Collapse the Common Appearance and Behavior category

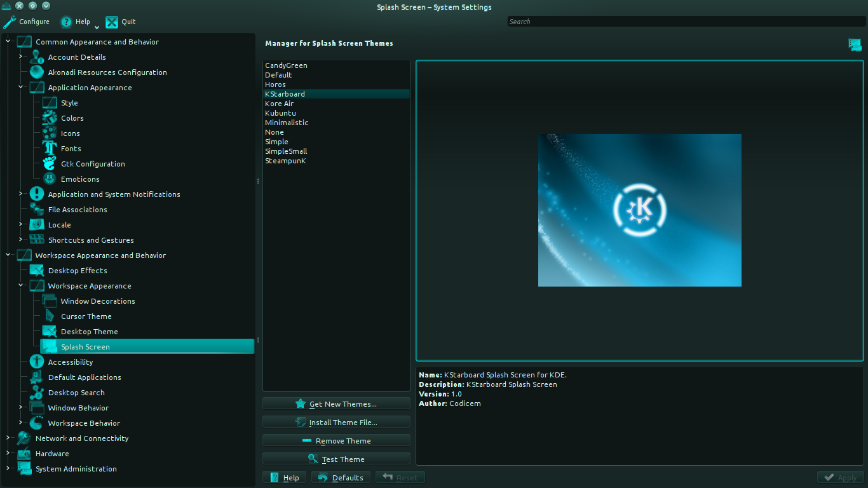pyautogui.click(x=8, y=42)
